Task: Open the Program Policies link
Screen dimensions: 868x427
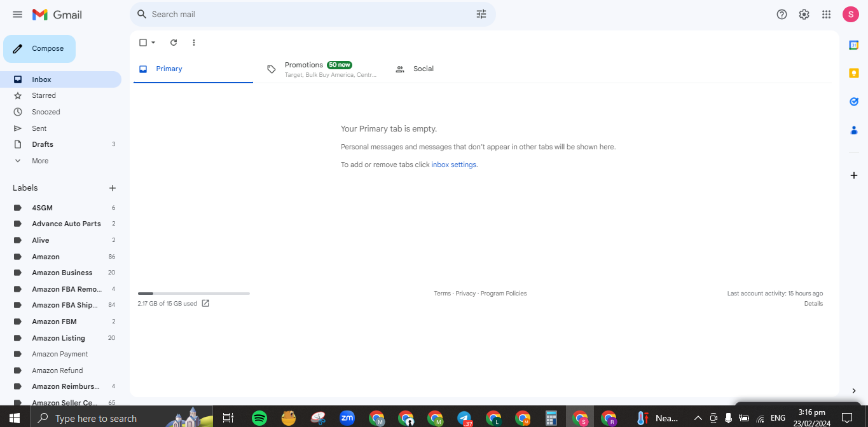Action: pyautogui.click(x=504, y=294)
